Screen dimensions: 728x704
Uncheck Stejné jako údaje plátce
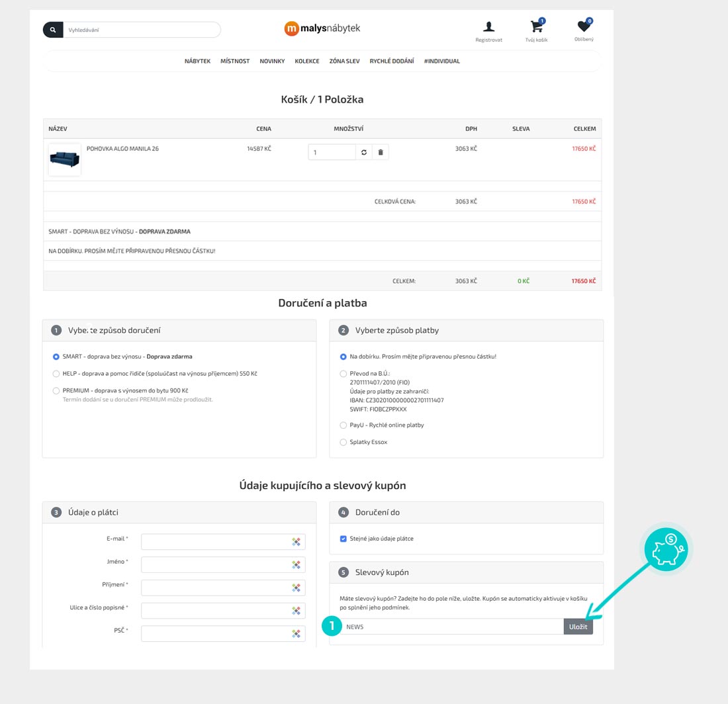point(343,539)
